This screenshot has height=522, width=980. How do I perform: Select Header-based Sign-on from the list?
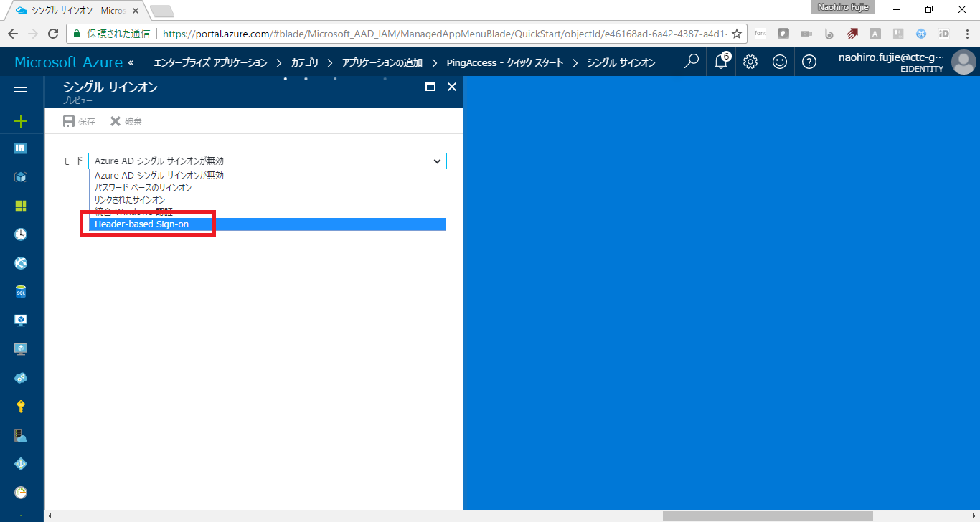141,224
